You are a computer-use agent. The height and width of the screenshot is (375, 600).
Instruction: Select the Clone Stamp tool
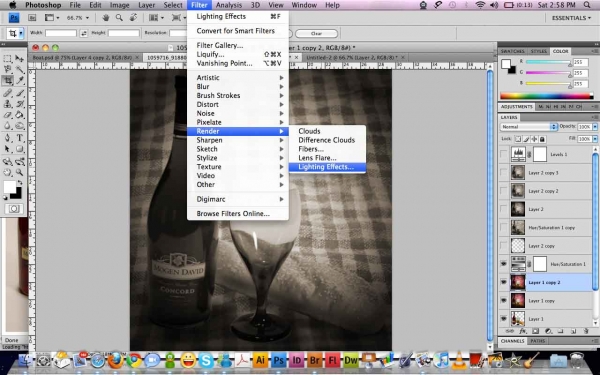[x=7, y=104]
